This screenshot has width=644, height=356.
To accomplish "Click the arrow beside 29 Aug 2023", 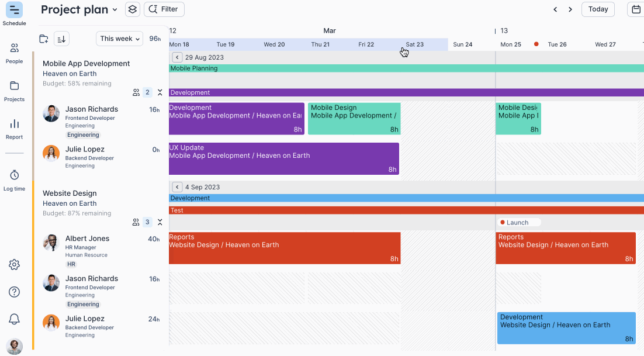I will point(177,57).
